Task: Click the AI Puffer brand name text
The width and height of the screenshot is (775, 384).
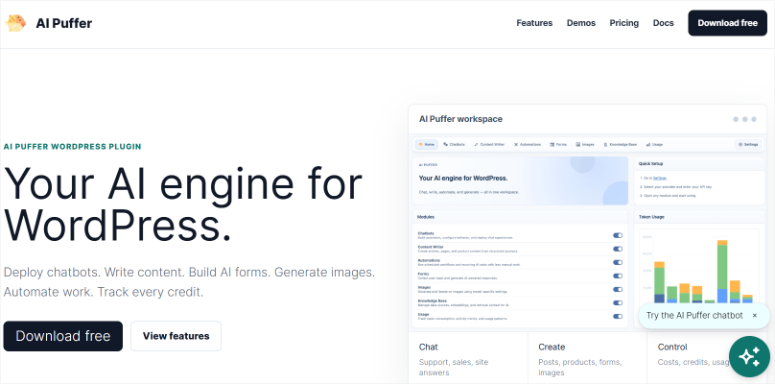Action: [x=64, y=23]
